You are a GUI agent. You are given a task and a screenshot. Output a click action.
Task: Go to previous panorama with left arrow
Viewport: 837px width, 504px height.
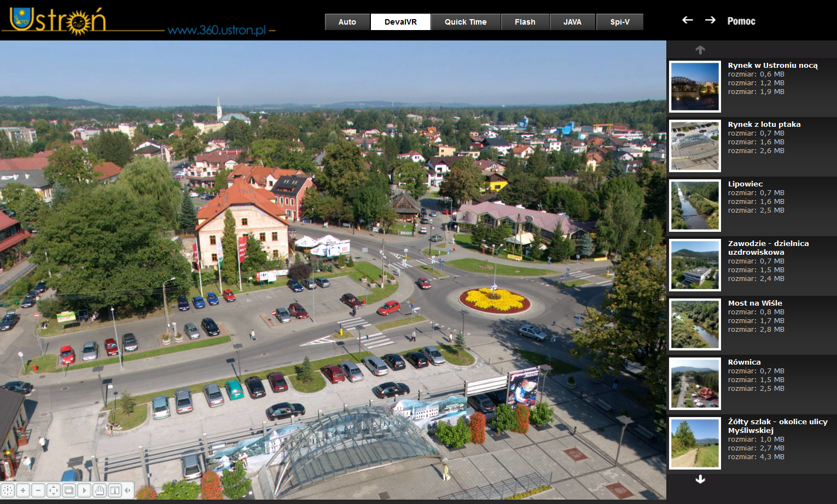(688, 20)
